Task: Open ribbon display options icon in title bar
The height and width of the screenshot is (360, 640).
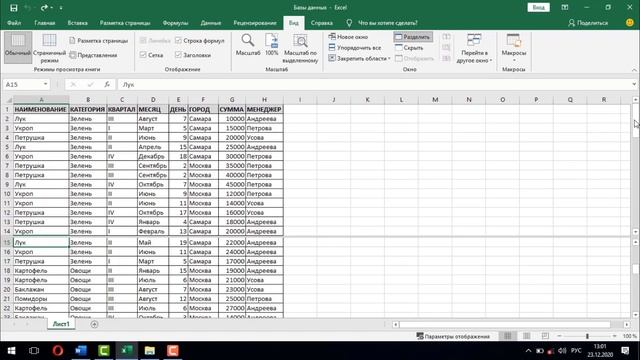Action: 565,7
